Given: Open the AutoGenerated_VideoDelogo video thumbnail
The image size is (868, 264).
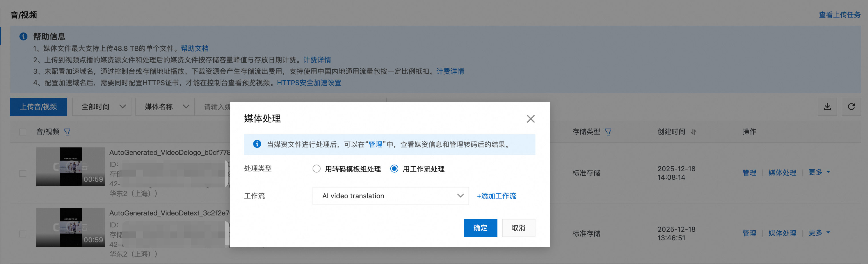Looking at the screenshot, I should 70,167.
